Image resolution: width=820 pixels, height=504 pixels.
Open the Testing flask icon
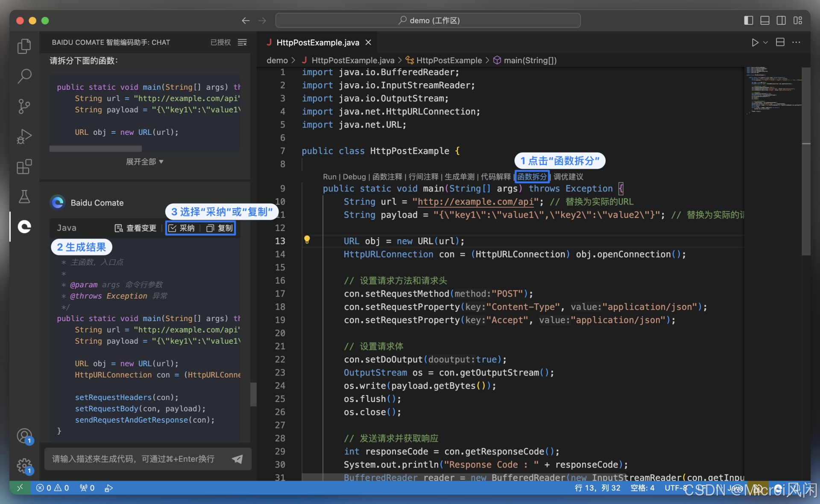click(x=24, y=196)
